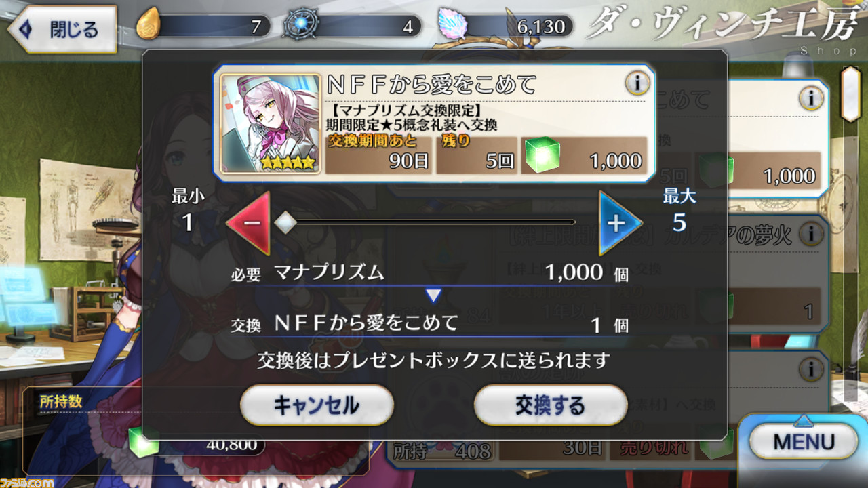Open info icon next to カルデアの夢火
This screenshot has width=868, height=488.
[810, 235]
